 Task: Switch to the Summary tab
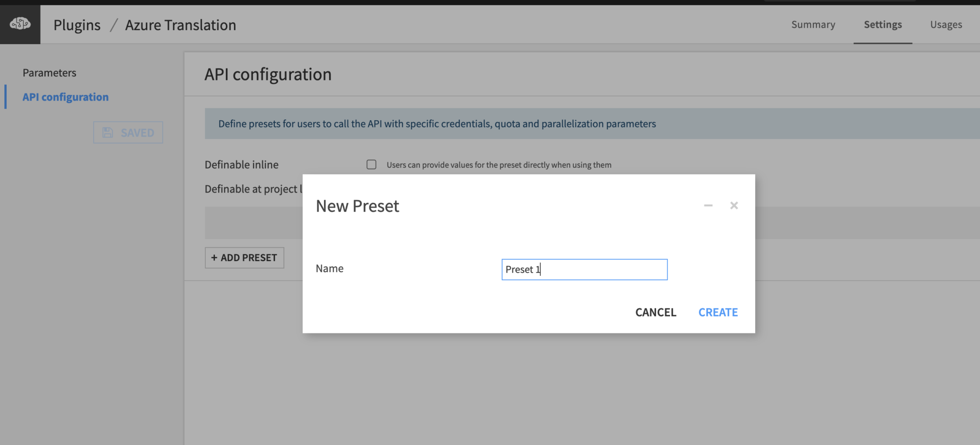coord(813,24)
